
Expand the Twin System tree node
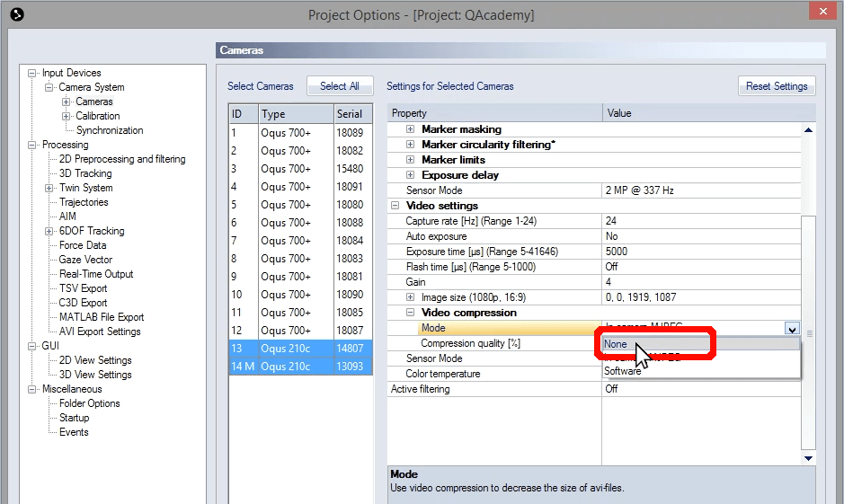coord(49,189)
